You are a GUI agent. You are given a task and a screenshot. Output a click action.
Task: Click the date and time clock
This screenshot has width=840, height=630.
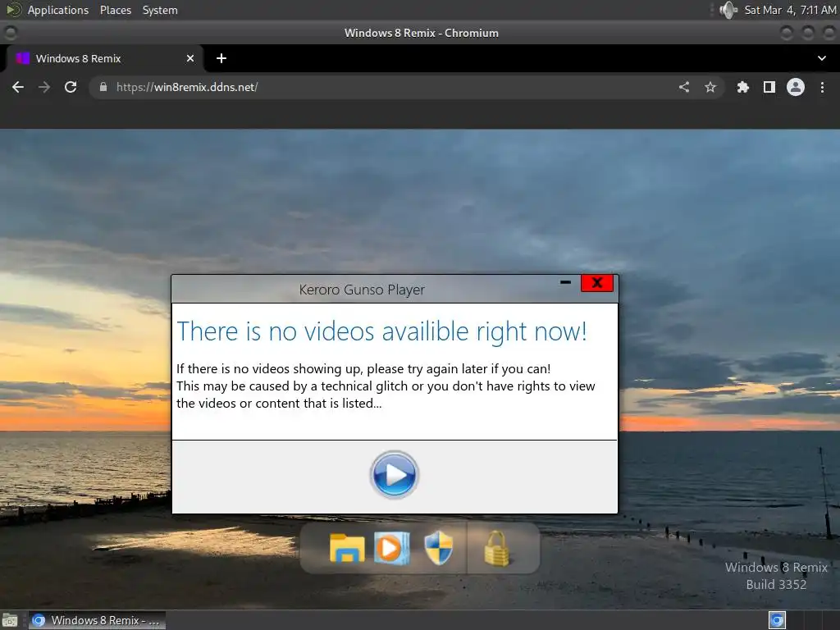point(790,10)
